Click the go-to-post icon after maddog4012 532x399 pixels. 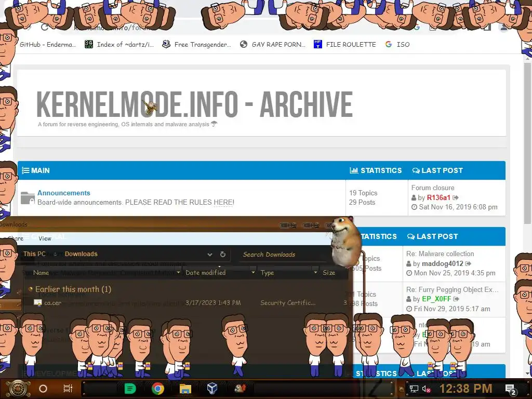tap(468, 263)
